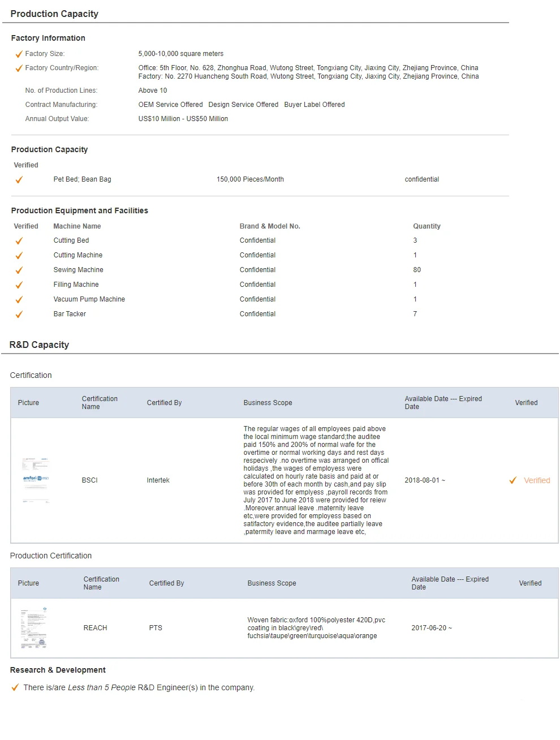Click the Machine Name column header
Viewport: 560px width, 740px height.
pyautogui.click(x=77, y=226)
